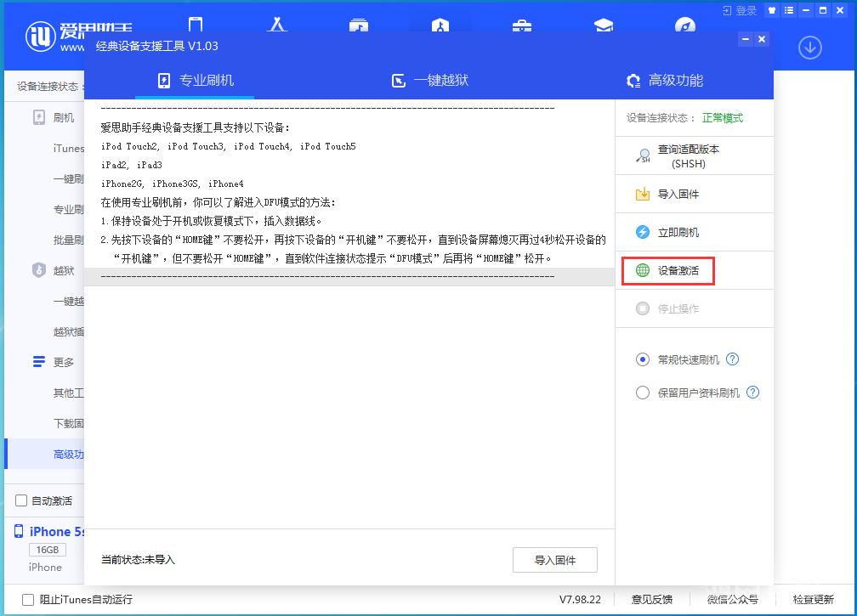Click the 导入固件 button at bottom
Screen dimensions: 857x616
(554, 559)
